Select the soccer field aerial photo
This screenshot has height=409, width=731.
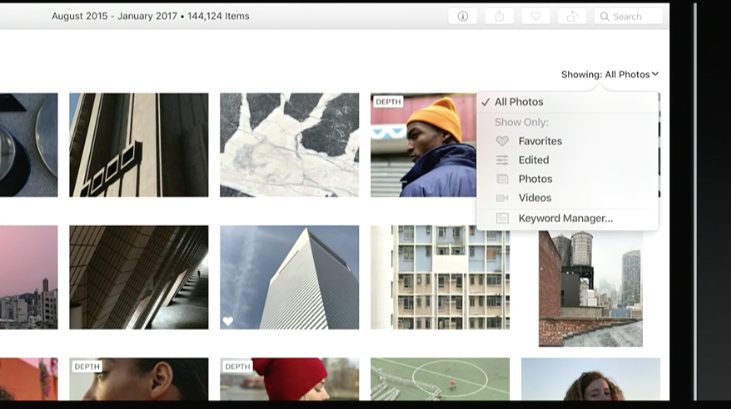tap(440, 379)
